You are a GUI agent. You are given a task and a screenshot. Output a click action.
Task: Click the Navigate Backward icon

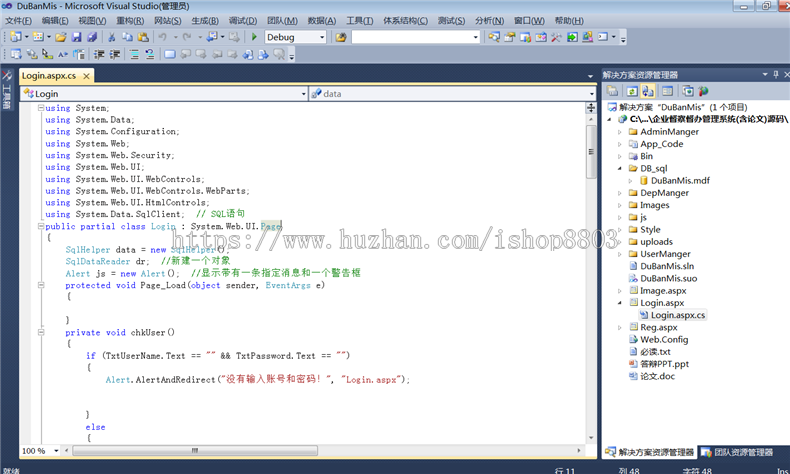click(212, 37)
